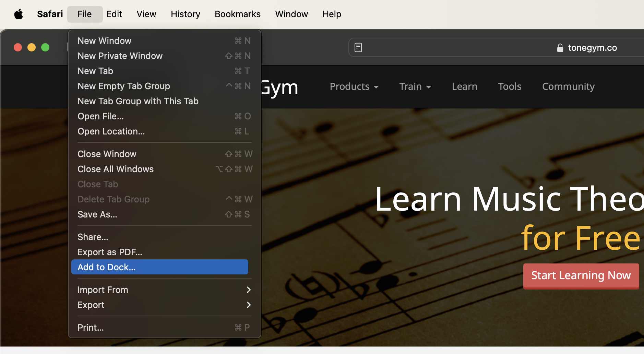This screenshot has height=354, width=644.
Task: Select Add to Dock
Action: click(106, 267)
